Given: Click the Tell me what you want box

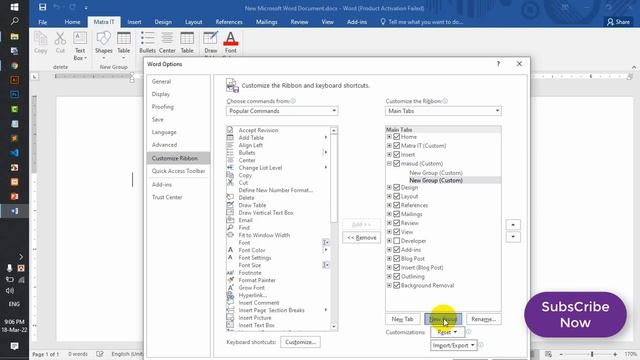Looking at the screenshot, I should click(421, 22).
